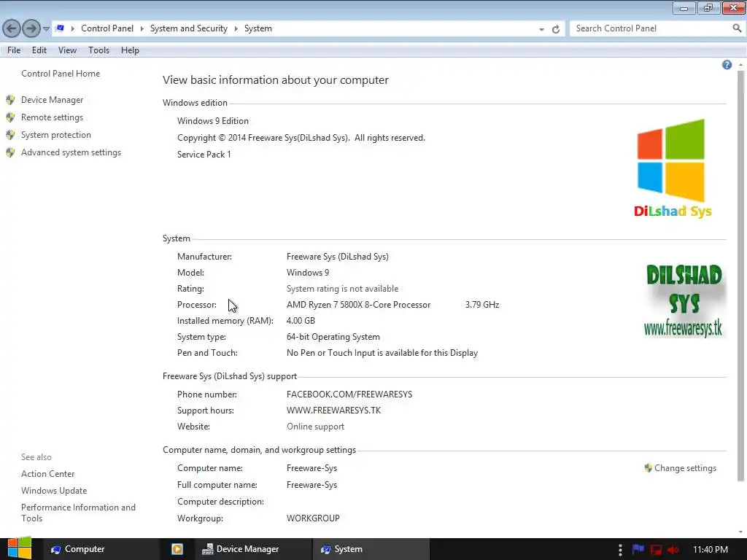Select AMD Ryzen 7 5800X processor text

click(358, 305)
